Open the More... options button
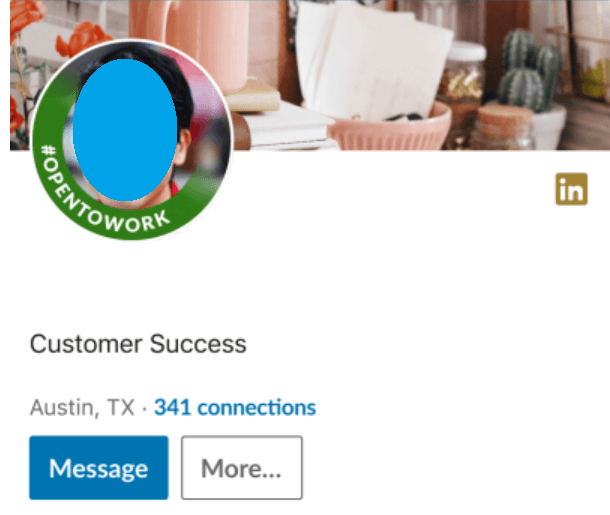The image size is (610, 515). point(242,468)
